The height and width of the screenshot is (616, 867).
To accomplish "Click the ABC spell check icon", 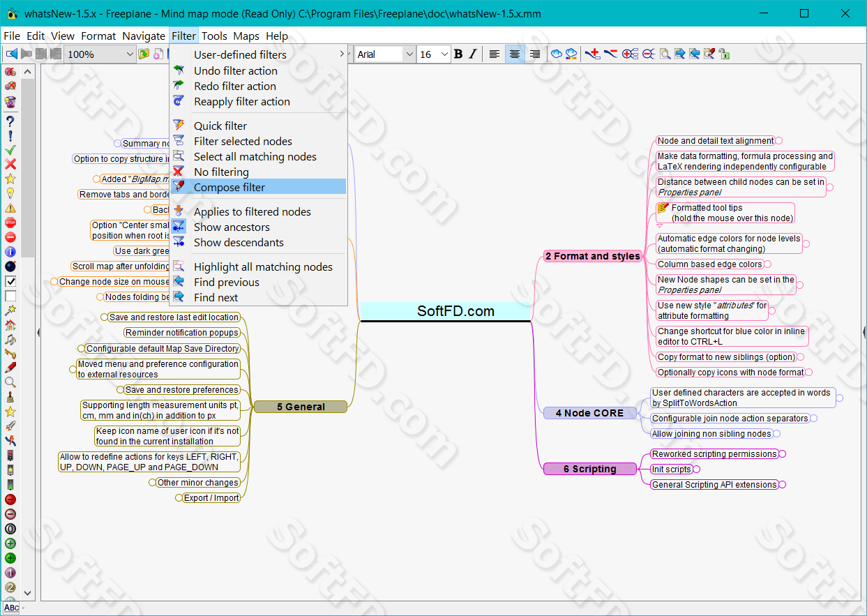I will [11, 608].
